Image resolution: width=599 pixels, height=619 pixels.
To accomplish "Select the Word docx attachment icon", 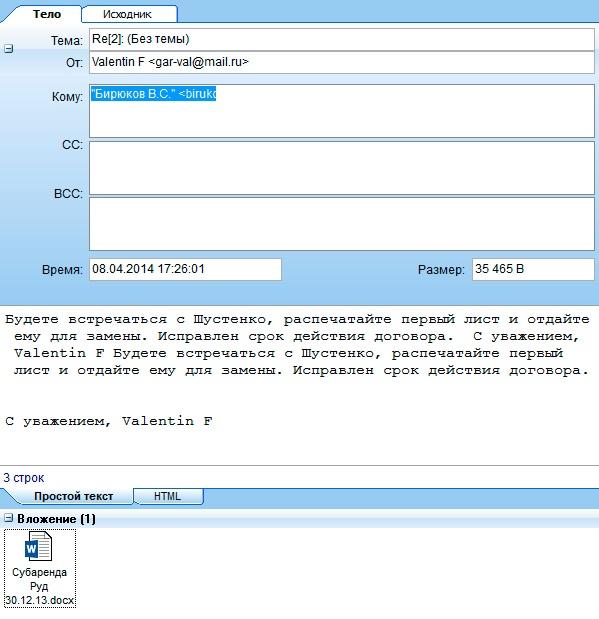I will coord(38,546).
